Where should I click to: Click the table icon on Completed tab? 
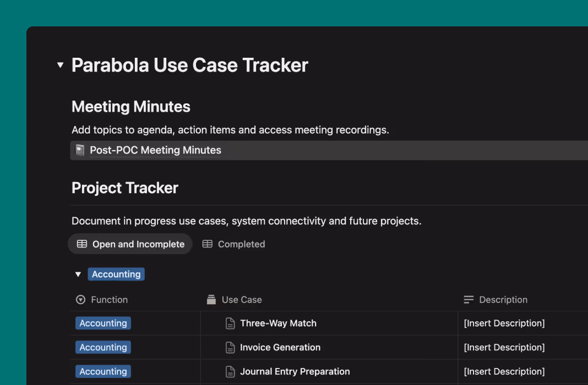pos(208,244)
